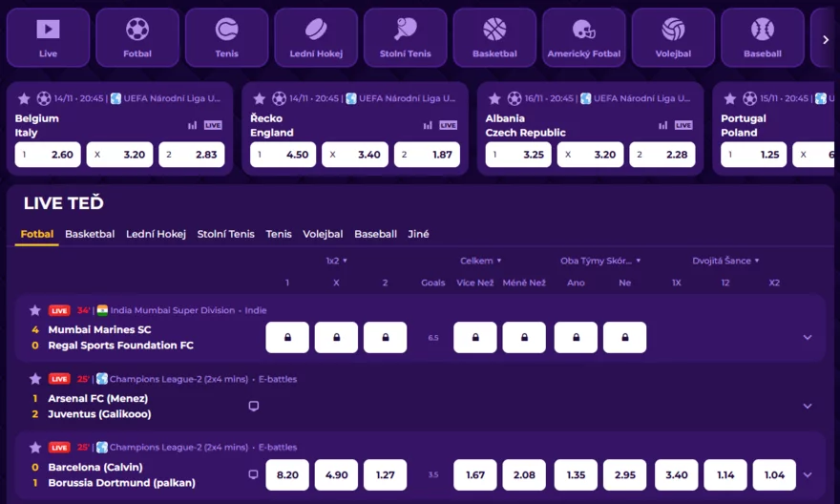Select the Basketbal category icon
Image resolution: width=840 pixels, height=504 pixels.
click(x=494, y=38)
